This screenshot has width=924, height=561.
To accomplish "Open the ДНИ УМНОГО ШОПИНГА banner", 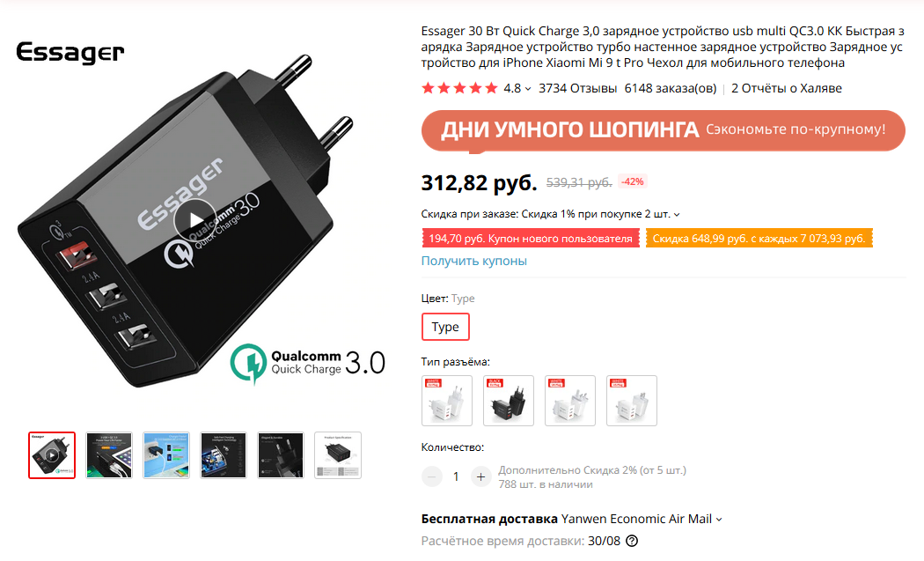I will 663,129.
